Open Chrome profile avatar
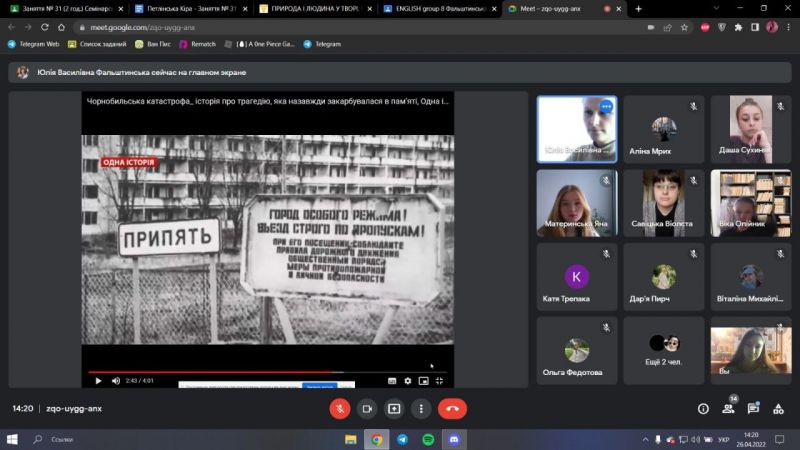The image size is (800, 450). click(x=772, y=28)
